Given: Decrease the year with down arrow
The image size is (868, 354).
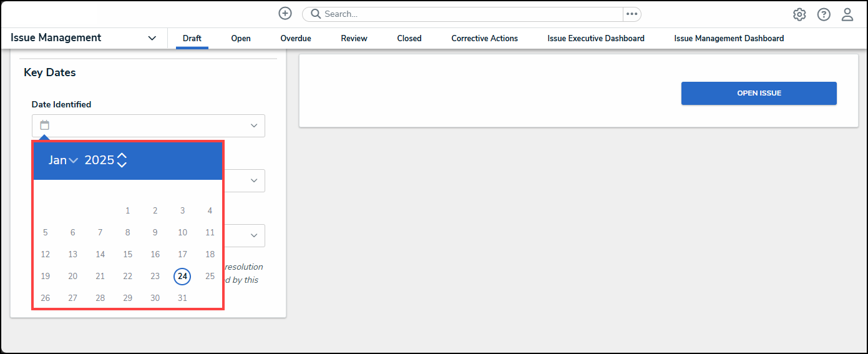Looking at the screenshot, I should point(122,164).
